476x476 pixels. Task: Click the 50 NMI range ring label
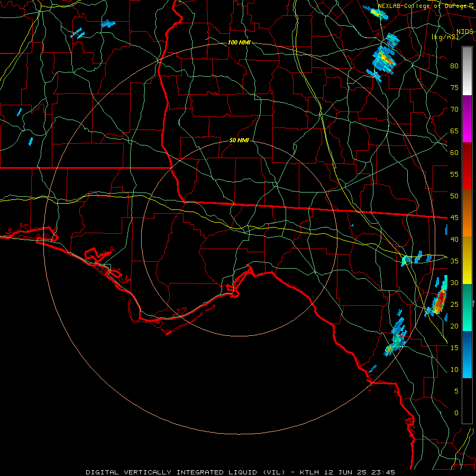tap(239, 140)
